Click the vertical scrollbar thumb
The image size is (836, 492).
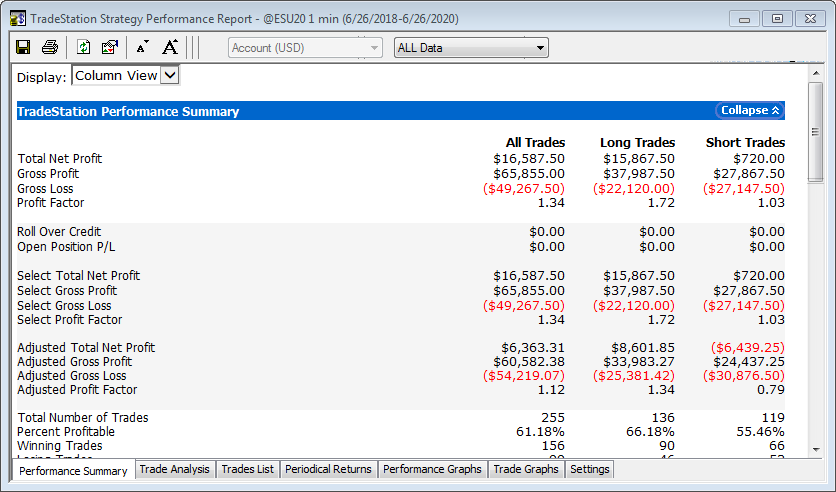(x=816, y=132)
